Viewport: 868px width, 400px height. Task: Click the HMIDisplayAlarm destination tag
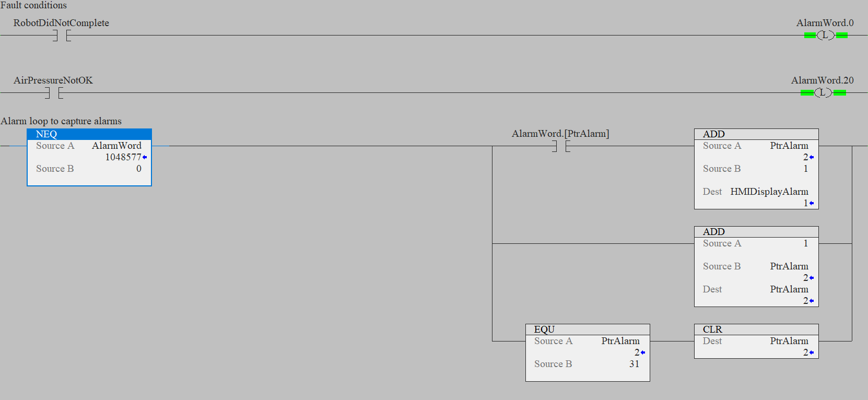coord(769,192)
